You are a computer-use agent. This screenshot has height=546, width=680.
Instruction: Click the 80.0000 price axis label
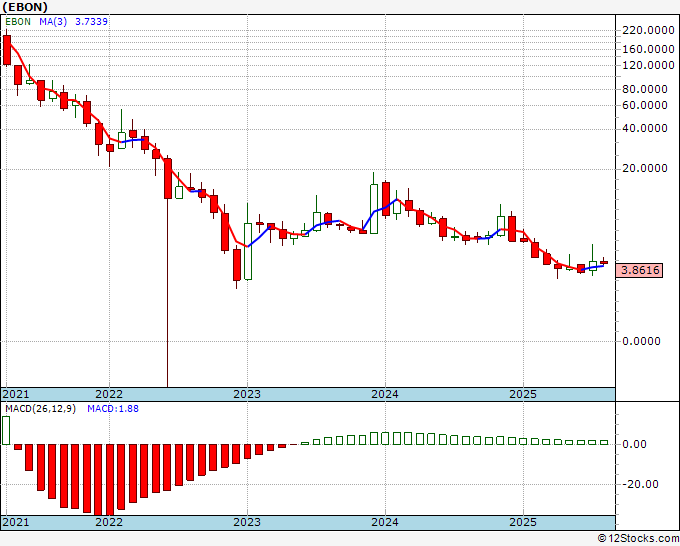tap(645, 89)
